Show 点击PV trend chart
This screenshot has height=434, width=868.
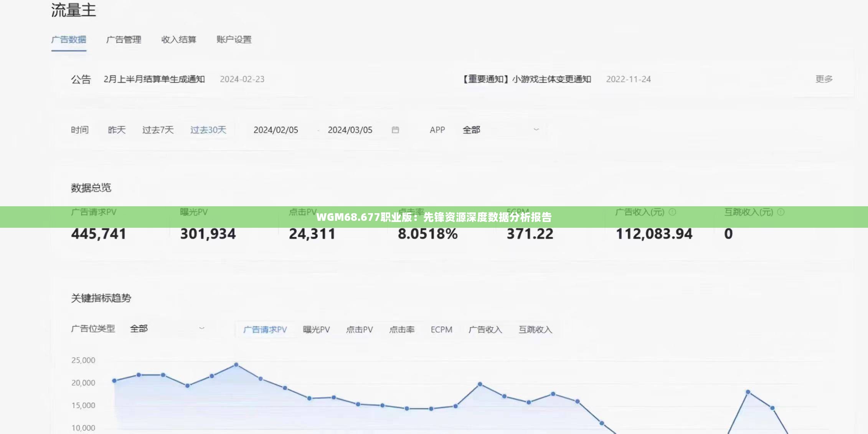click(x=360, y=330)
